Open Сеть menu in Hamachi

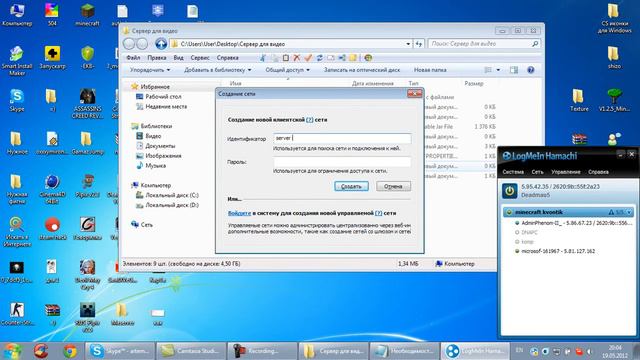click(x=538, y=172)
